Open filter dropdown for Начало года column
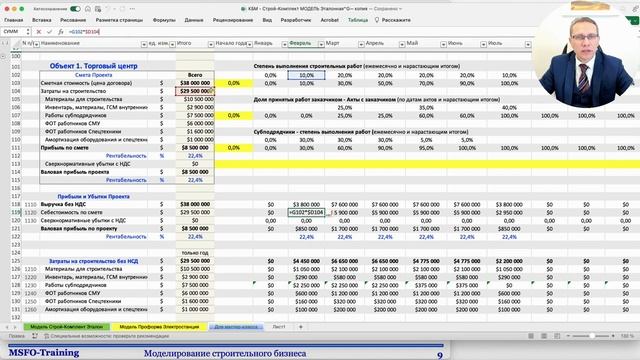640x360 pixels. point(249,44)
